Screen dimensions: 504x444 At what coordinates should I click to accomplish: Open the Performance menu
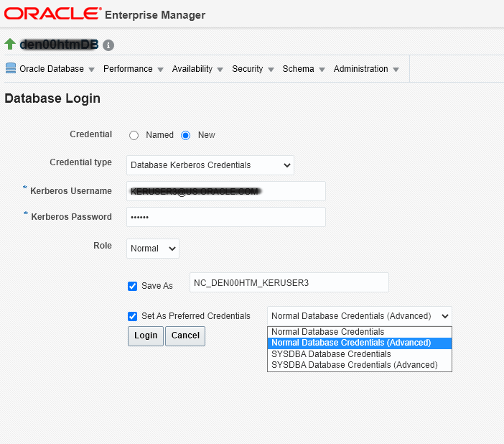[134, 69]
